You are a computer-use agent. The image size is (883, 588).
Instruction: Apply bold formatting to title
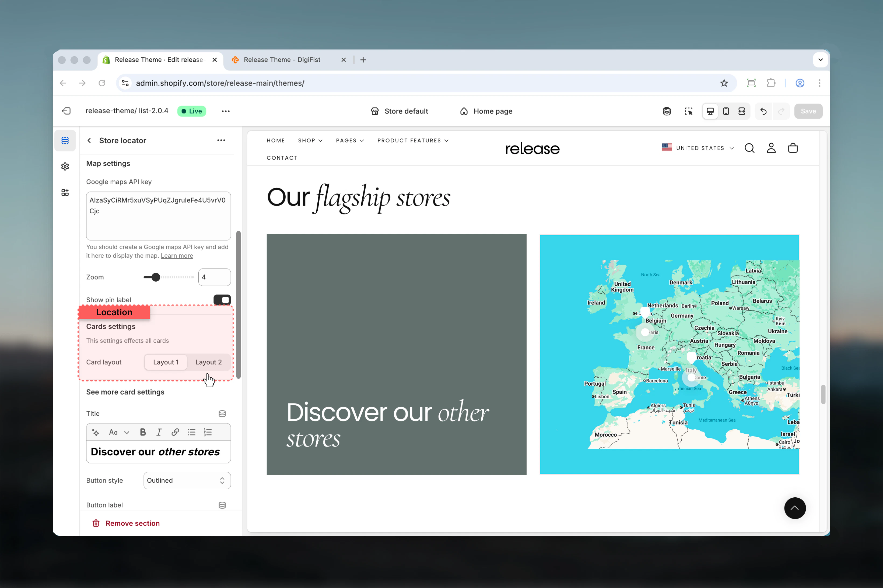point(143,432)
